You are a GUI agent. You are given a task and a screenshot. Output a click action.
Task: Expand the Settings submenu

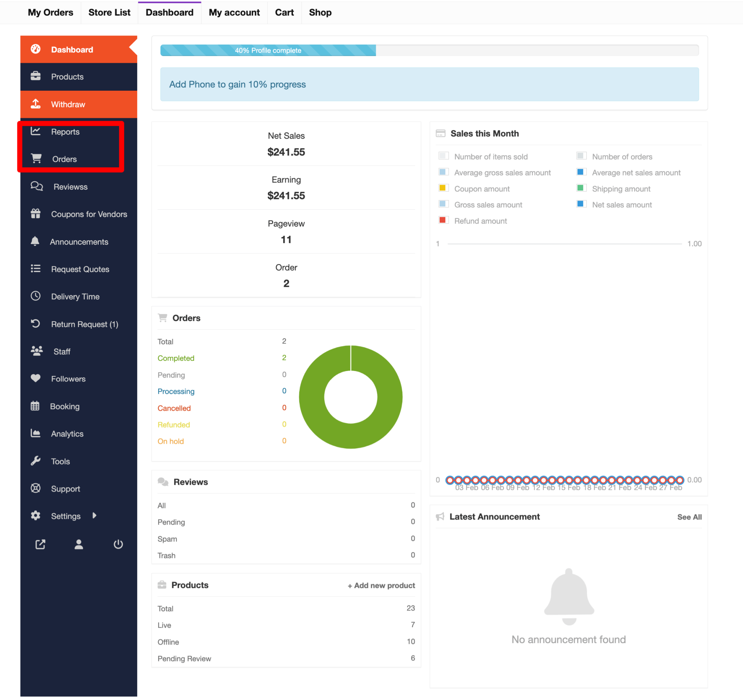pos(95,516)
